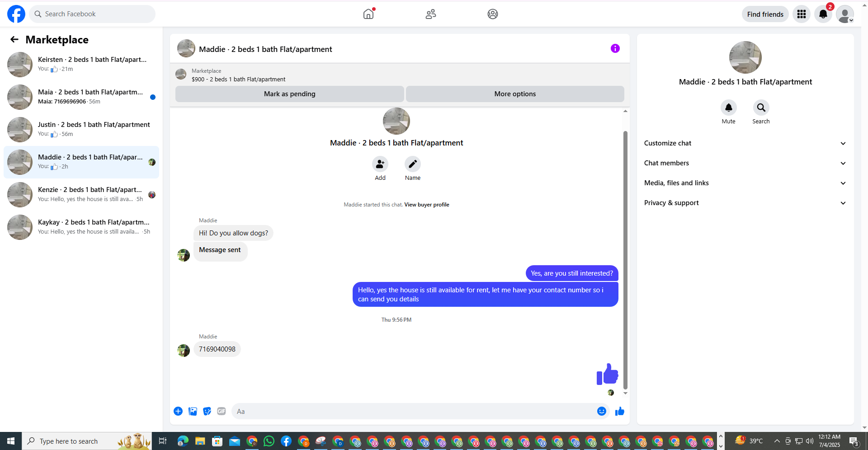Open the $900 Marketplace listing link
The width and height of the screenshot is (868, 450).
pos(238,79)
